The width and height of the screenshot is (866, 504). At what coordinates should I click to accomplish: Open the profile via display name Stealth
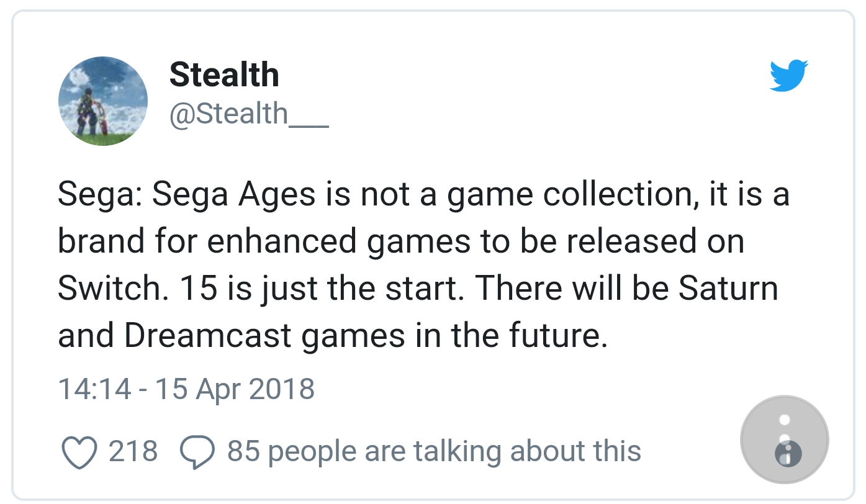[224, 75]
